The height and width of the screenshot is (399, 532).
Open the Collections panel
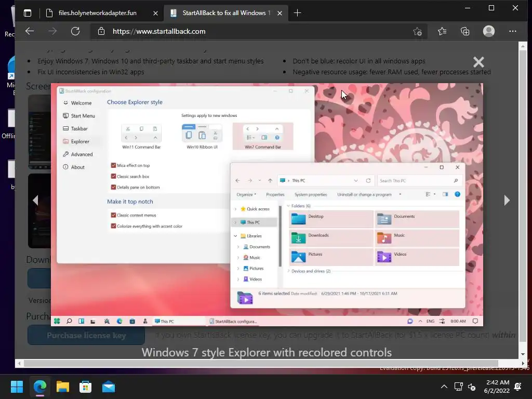coord(465,32)
